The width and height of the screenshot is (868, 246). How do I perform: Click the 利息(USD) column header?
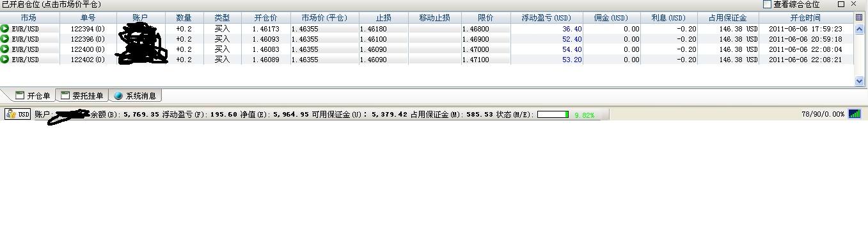(x=668, y=18)
